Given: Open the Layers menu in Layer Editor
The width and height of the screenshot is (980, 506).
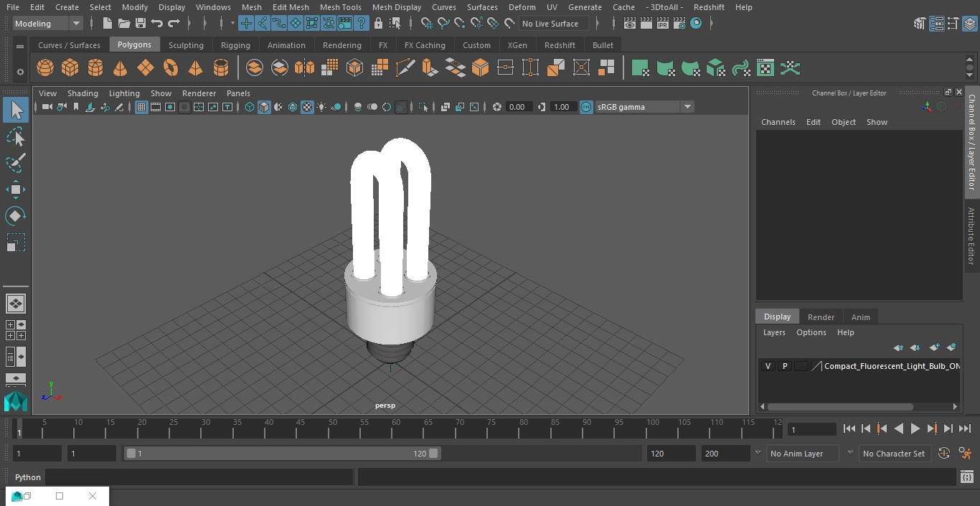Looking at the screenshot, I should click(x=774, y=332).
